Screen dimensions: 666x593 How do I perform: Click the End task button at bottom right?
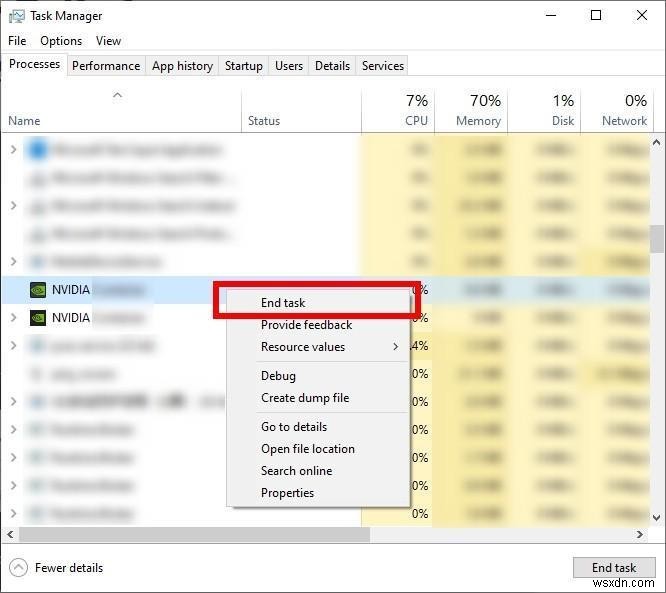pyautogui.click(x=614, y=568)
